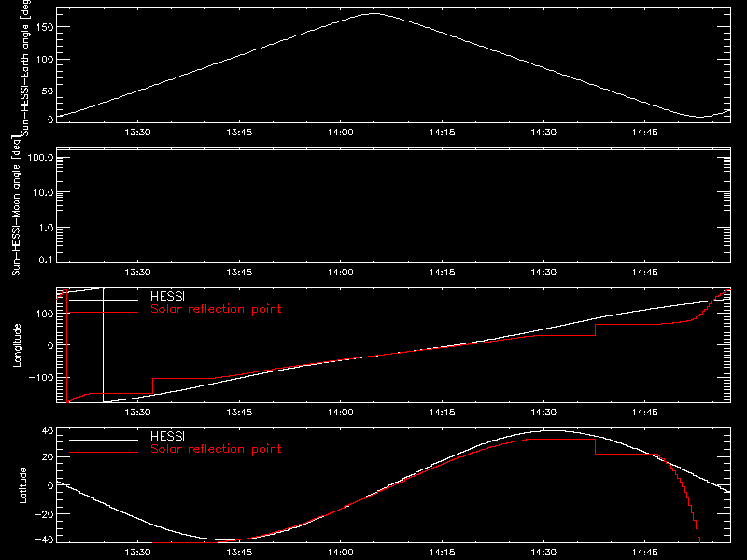Screen dimensions: 747x560
Task: Select the 150 tick on Earth angle plot
Action: coord(44,27)
